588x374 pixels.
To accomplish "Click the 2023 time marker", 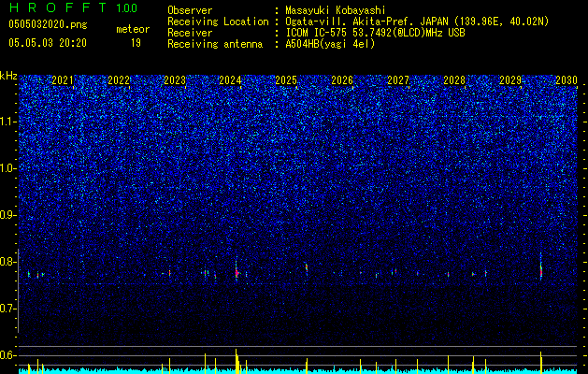I will pyautogui.click(x=175, y=80).
